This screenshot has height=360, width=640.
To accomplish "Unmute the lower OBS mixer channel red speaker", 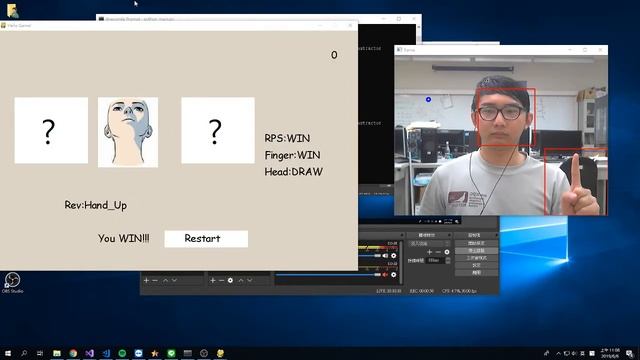I will [x=385, y=275].
